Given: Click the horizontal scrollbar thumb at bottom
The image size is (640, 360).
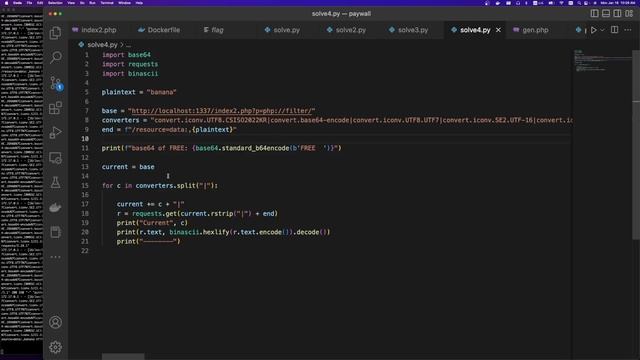Looking at the screenshot, I should (x=123, y=357).
